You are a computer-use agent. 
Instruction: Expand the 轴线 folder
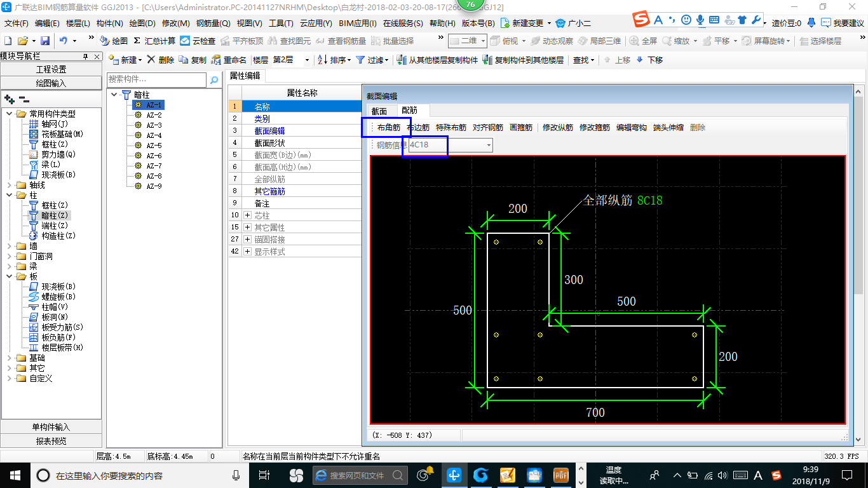pos(10,185)
